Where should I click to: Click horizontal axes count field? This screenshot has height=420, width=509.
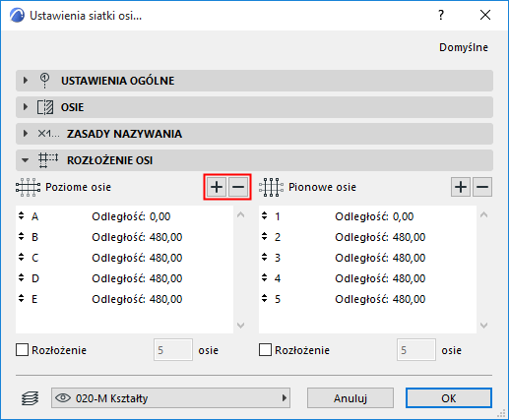[x=173, y=350]
